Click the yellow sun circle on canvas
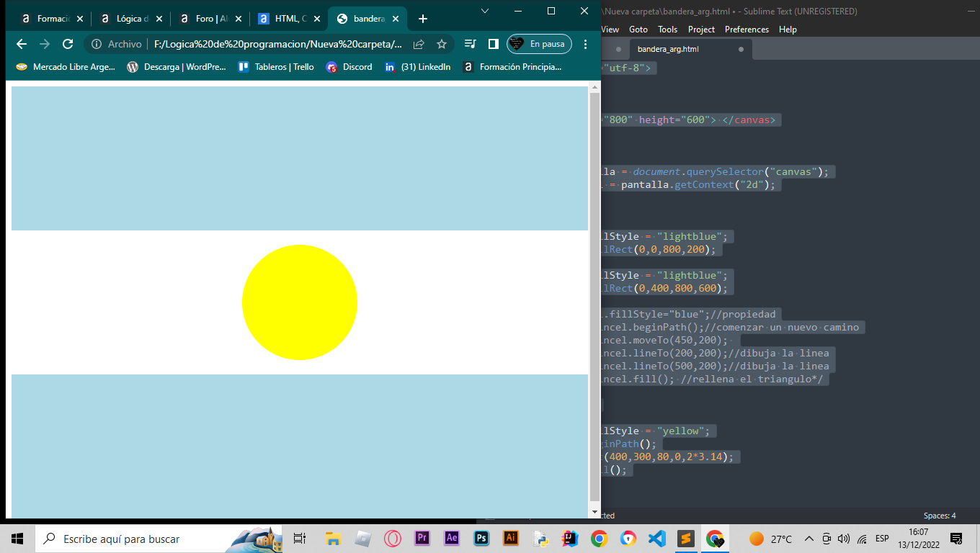 [300, 302]
